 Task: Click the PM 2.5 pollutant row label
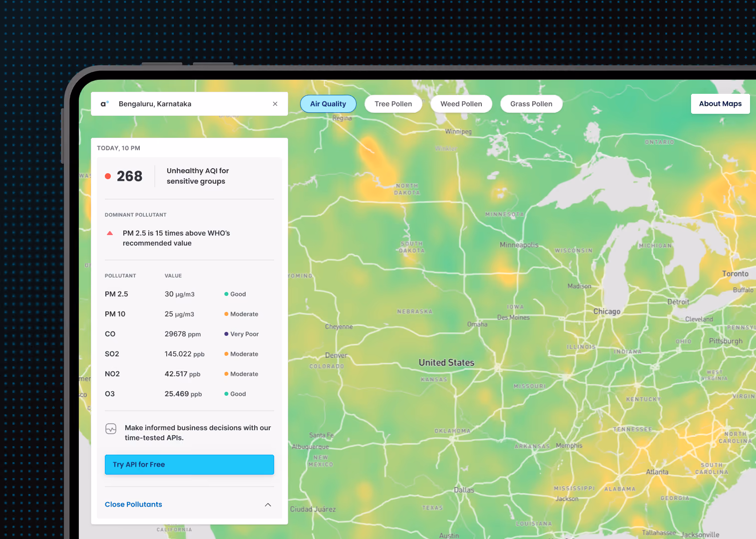click(x=116, y=294)
